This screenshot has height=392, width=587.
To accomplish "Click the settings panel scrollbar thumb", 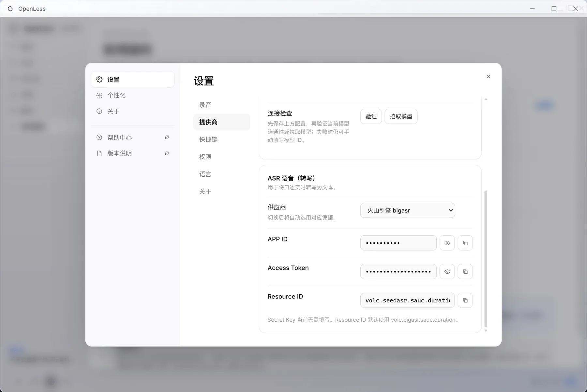I will tap(486, 259).
